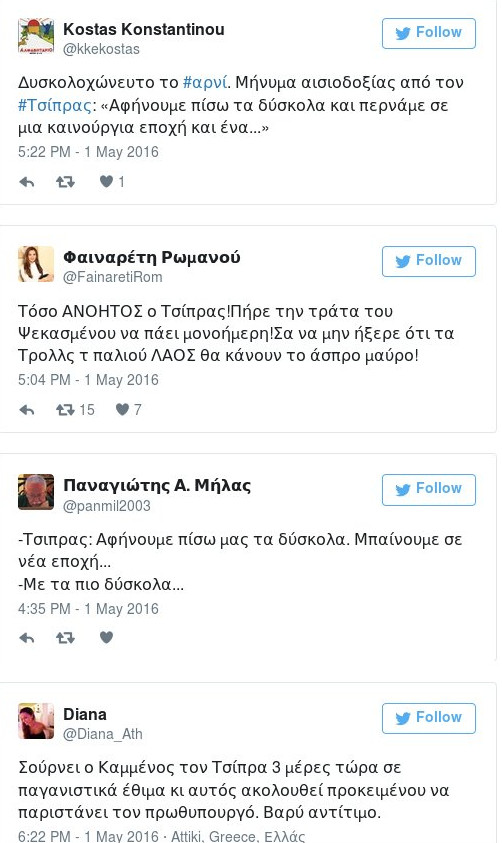
Task: Follow Kostas Konstantinou
Action: point(429,33)
